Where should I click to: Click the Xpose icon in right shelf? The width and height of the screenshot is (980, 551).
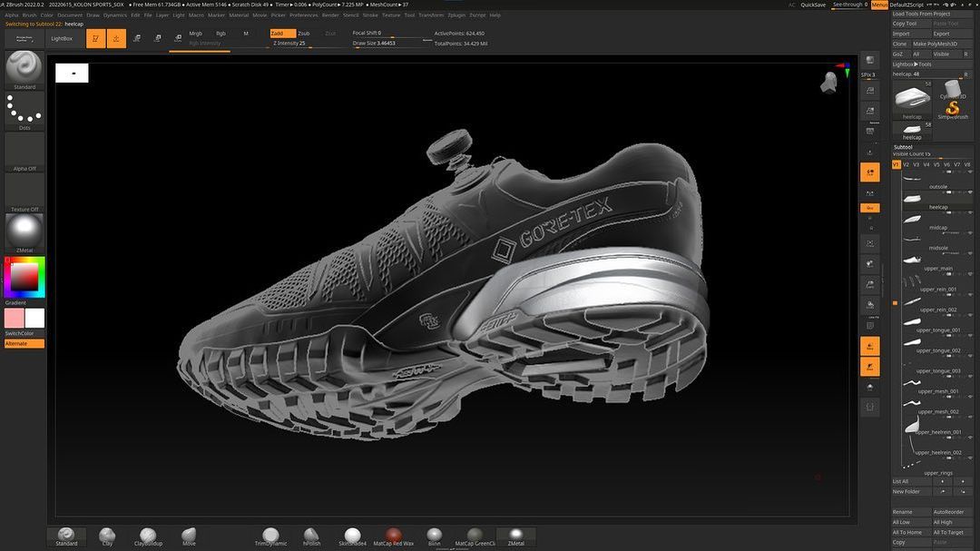(x=870, y=408)
